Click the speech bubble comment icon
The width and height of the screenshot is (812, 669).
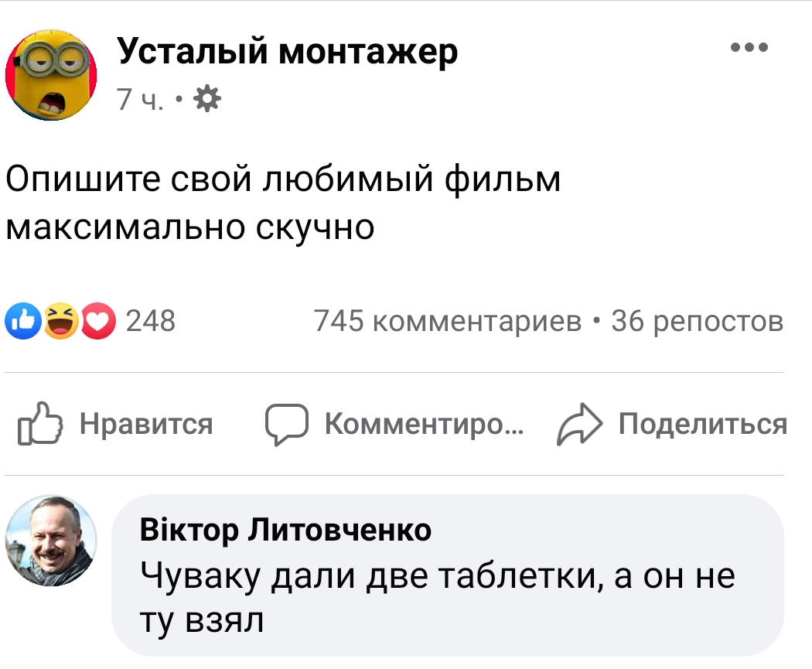coord(287,425)
